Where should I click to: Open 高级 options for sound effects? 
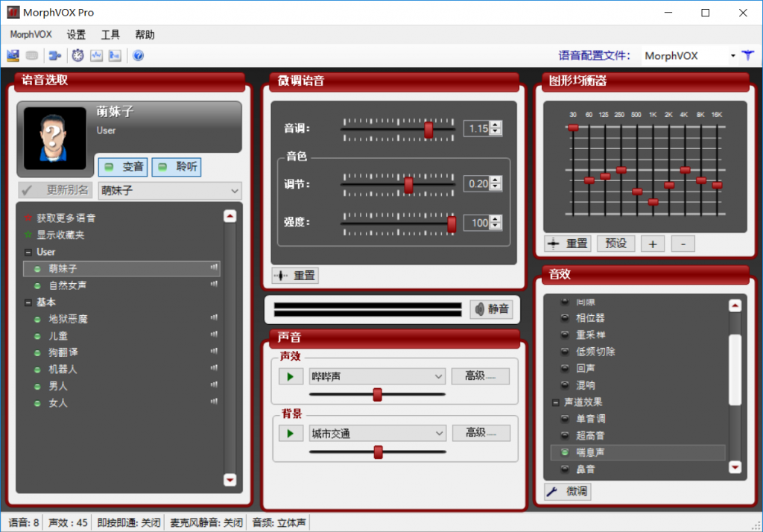[x=481, y=376]
